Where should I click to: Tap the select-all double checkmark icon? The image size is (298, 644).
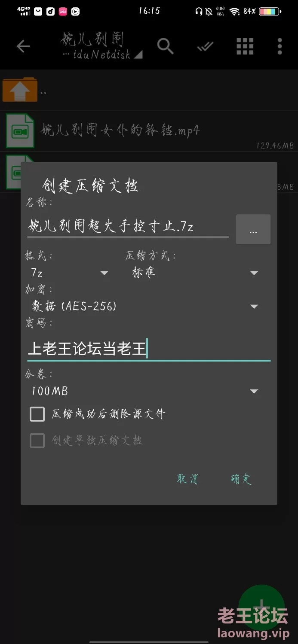(x=205, y=46)
